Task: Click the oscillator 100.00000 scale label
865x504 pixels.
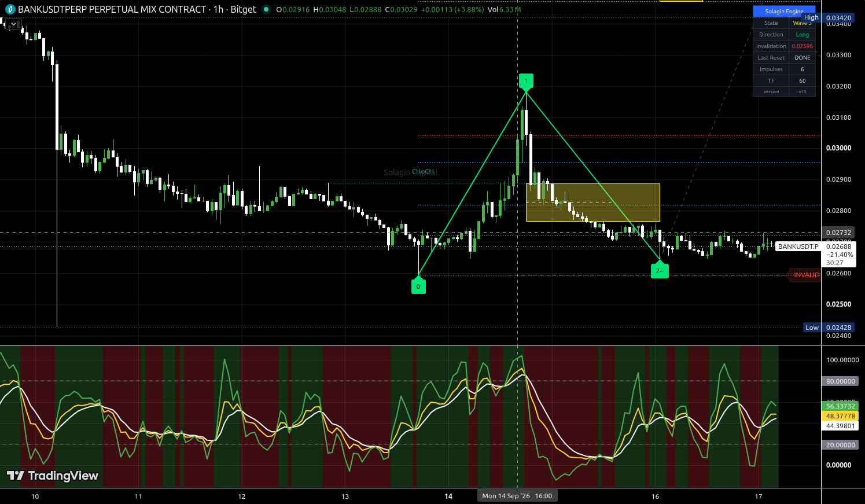Action: (x=842, y=360)
